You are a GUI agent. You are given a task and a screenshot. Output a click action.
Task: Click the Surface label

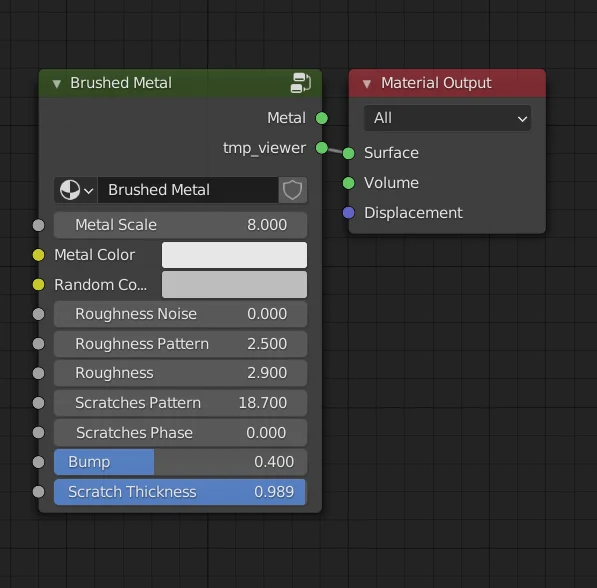tap(391, 153)
